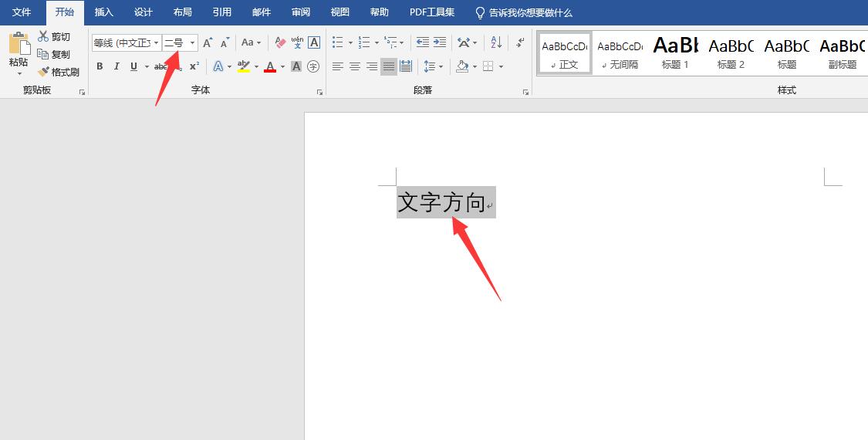
Task: Toggle underline formatting
Action: click(x=133, y=66)
